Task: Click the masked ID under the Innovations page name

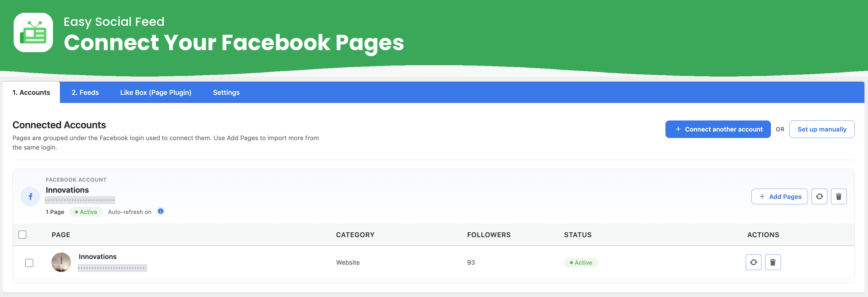Action: [x=112, y=268]
